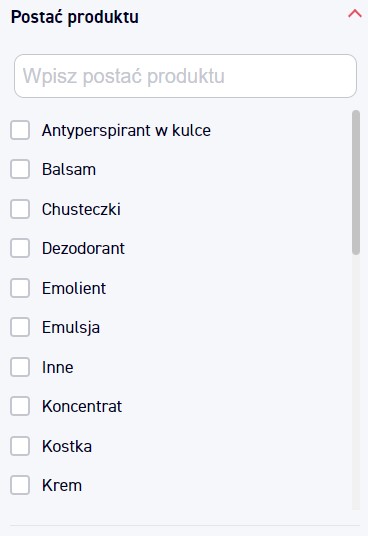The image size is (368, 536).
Task: Select the Kostka checkbox
Action: (x=20, y=446)
